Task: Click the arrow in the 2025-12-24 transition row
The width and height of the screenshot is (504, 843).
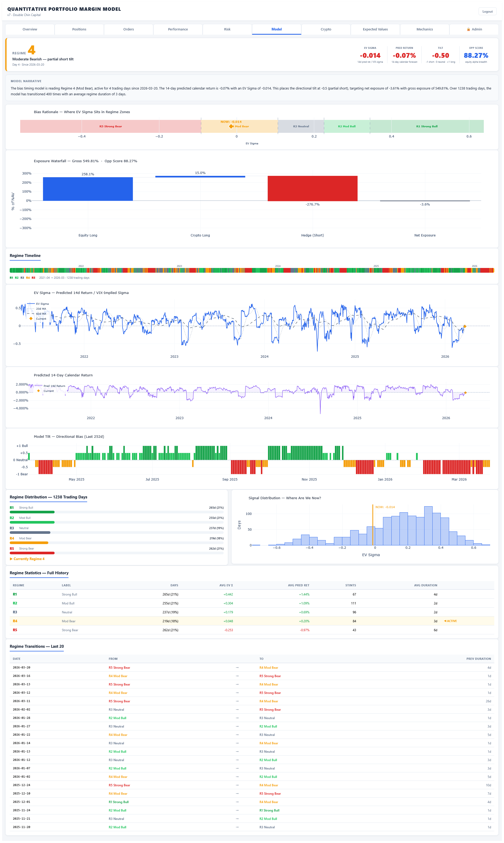Action: tap(237, 785)
